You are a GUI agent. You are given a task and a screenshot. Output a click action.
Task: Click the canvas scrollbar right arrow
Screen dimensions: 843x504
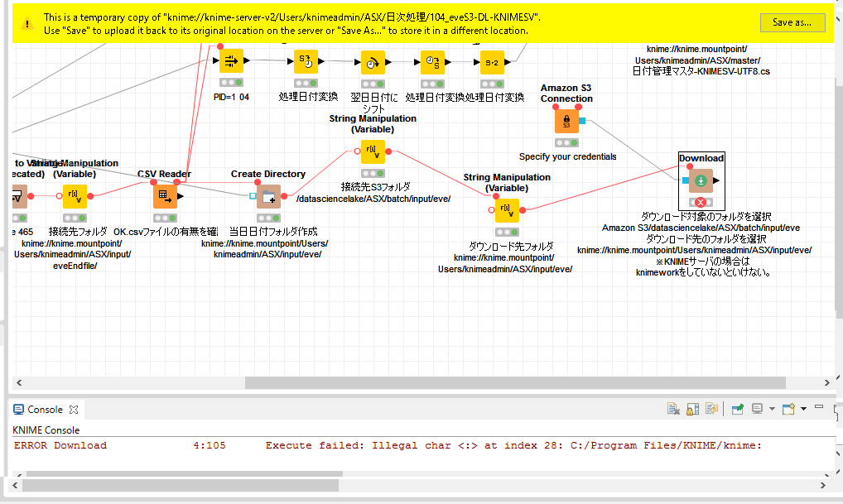(827, 382)
